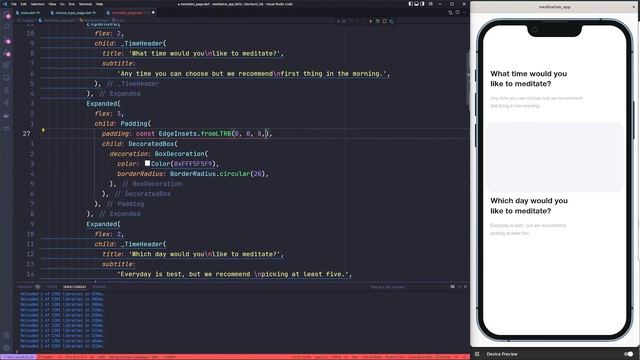Screen dimensions: 640x360
Task: Open the View menu
Action: tap(52, 4)
